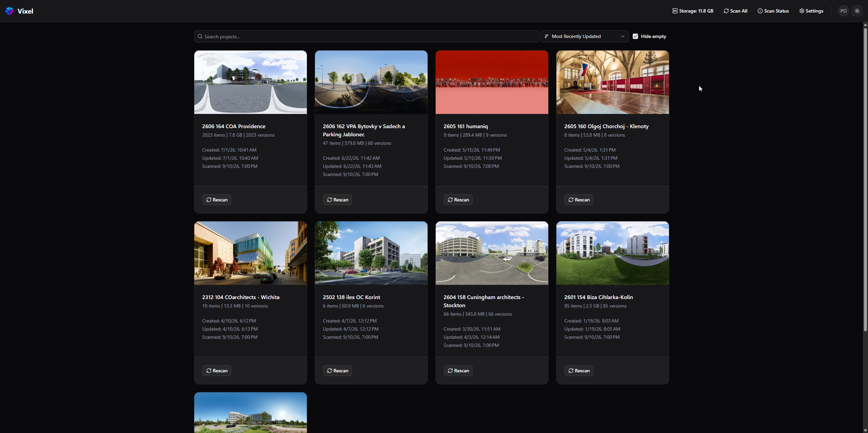Open 2606 162 VPA Bytovky thumbnail

[x=371, y=82]
